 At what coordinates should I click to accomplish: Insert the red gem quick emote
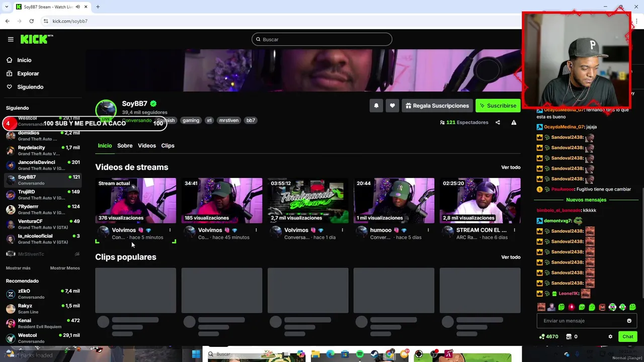(572, 307)
